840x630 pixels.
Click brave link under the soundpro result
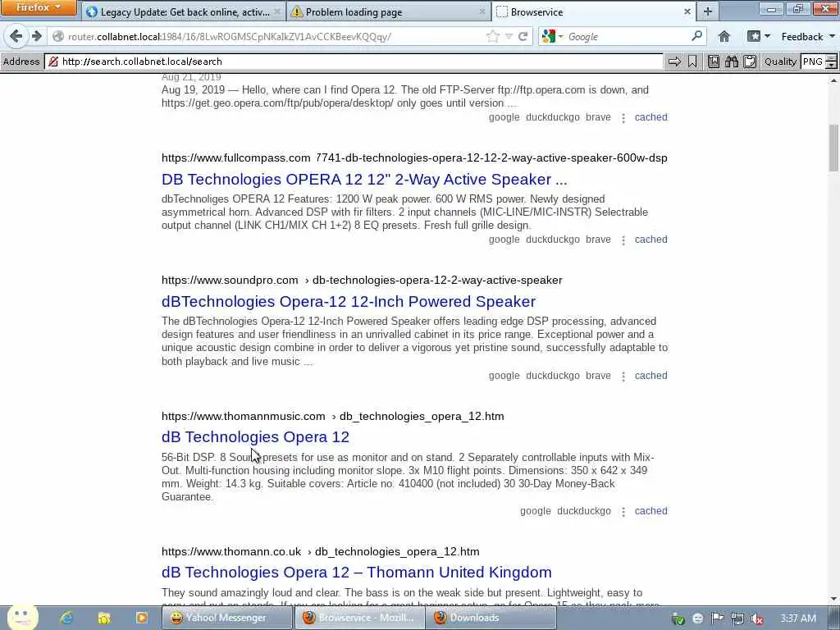(598, 376)
